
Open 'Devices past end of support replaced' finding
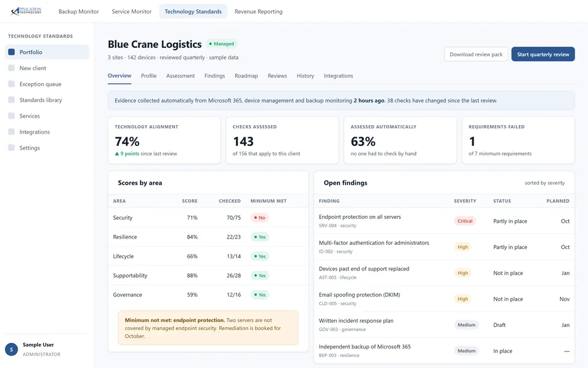pyautogui.click(x=444, y=272)
